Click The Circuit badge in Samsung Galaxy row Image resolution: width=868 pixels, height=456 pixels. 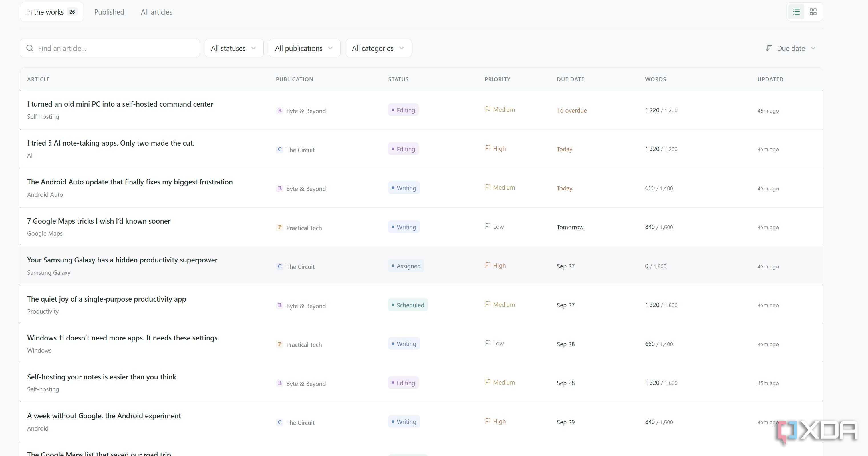280,266
